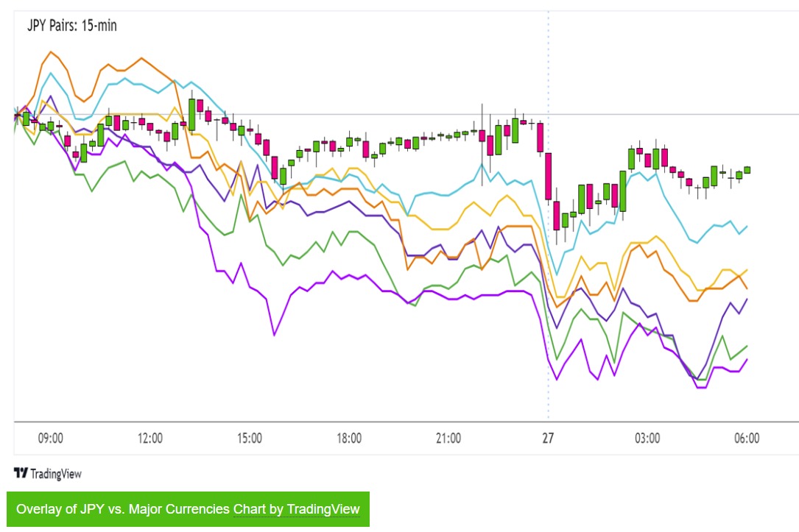Click the 21:00 time axis label
This screenshot has height=532, width=799.
448,439
